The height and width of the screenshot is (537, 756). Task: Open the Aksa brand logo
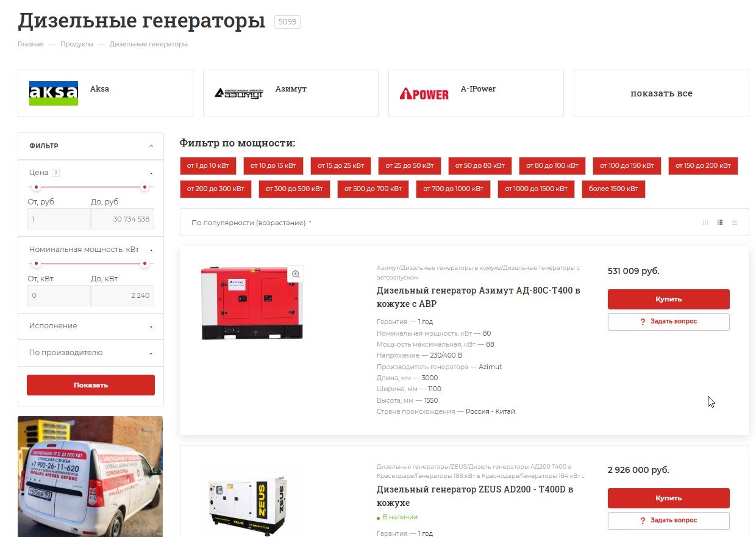tap(54, 93)
